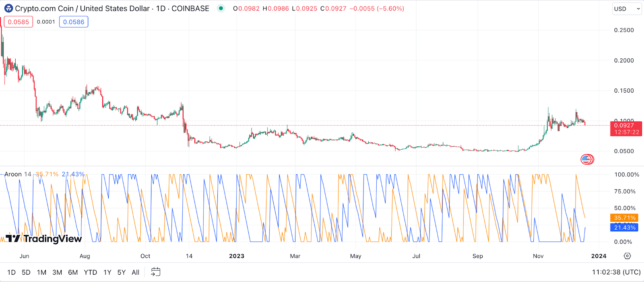Click the 0.1500 price axis label

[x=624, y=91]
